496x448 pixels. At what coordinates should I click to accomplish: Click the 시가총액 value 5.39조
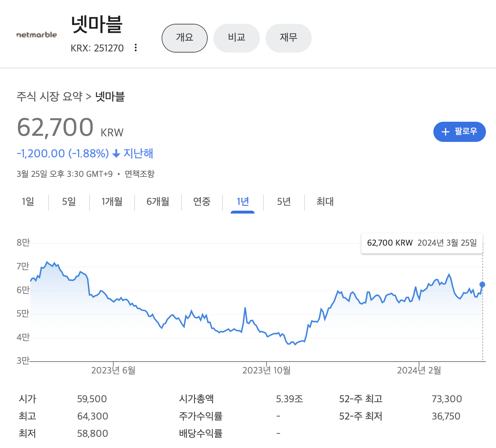(x=289, y=399)
